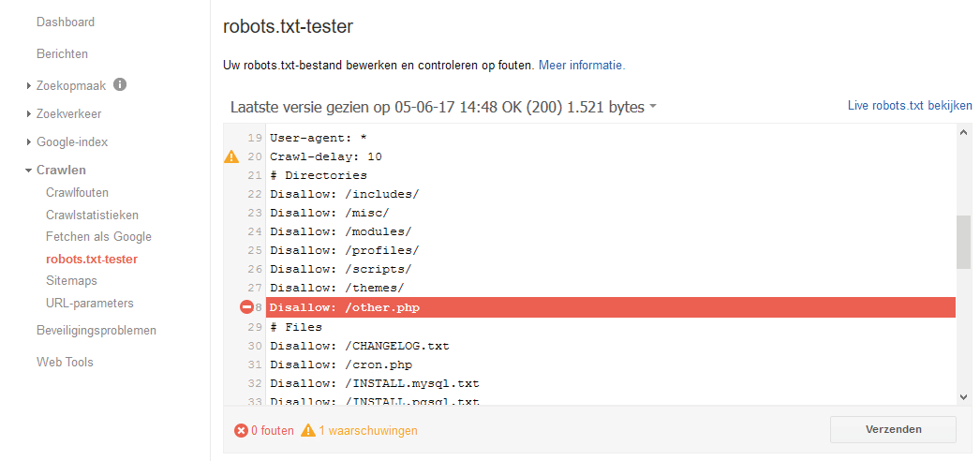Open the Crawlfouten page
Screen dimensions: 980x461
77,193
